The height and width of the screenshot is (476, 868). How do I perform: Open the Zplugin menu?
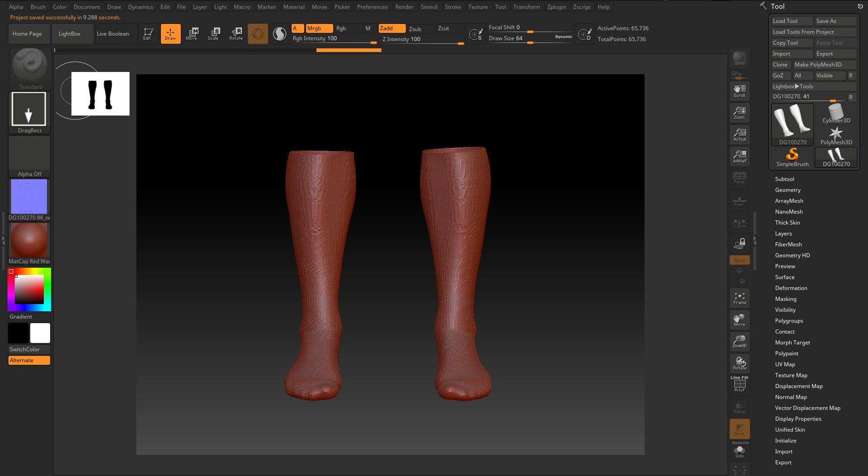coord(557,7)
